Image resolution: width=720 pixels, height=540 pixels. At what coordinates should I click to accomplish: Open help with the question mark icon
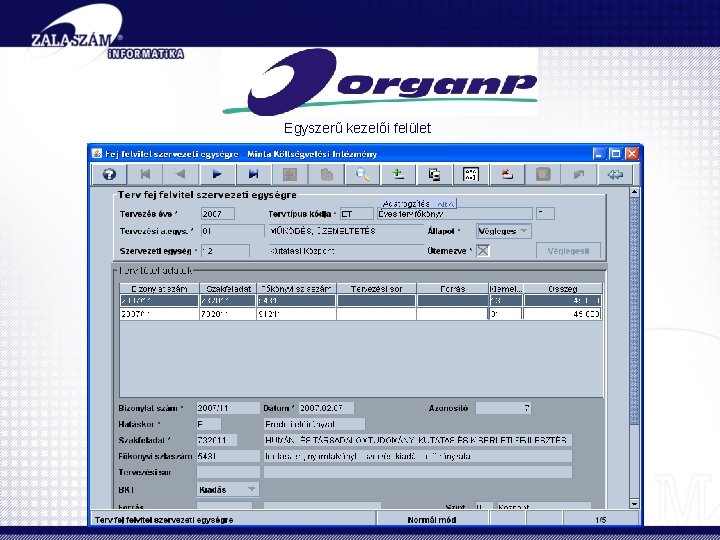110,174
